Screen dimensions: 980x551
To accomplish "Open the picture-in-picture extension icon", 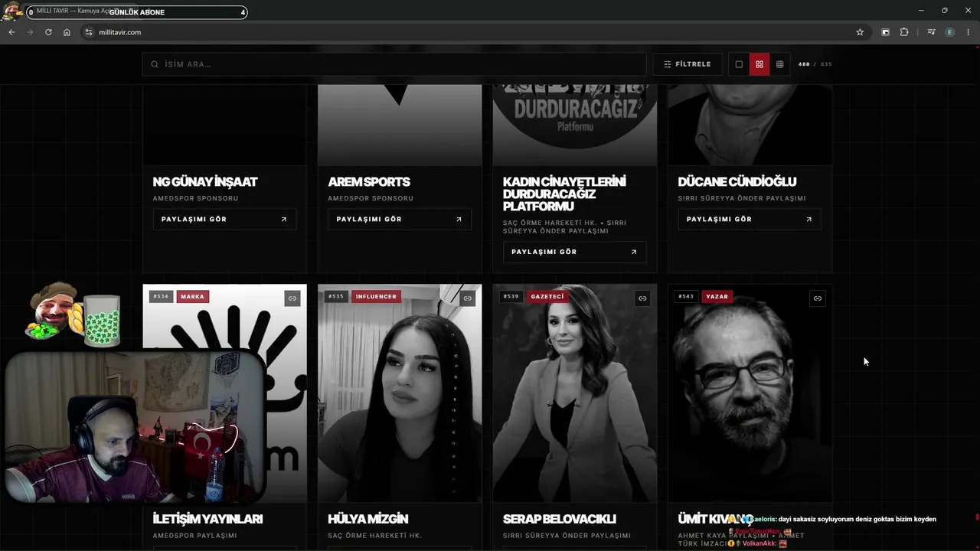I will pyautogui.click(x=885, y=32).
